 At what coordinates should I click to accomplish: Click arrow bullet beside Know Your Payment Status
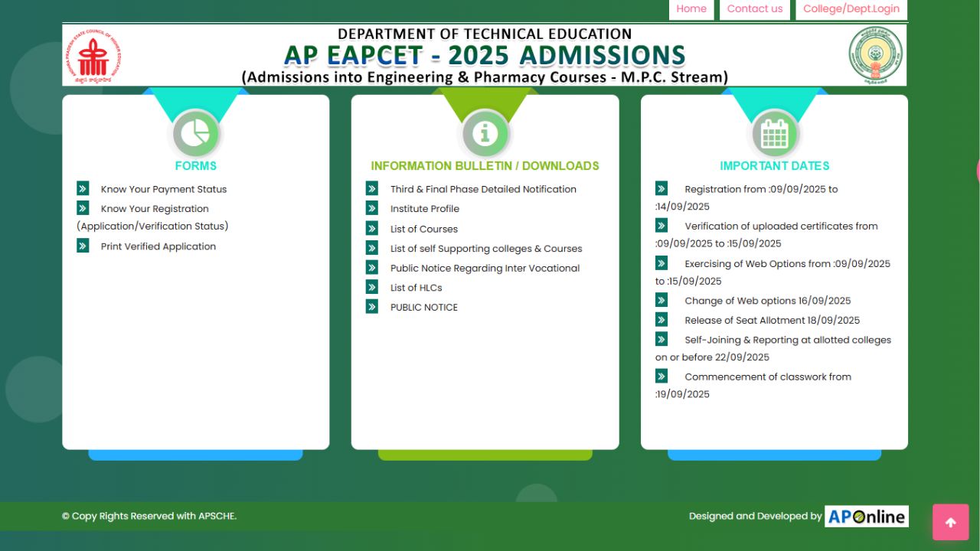tap(83, 188)
